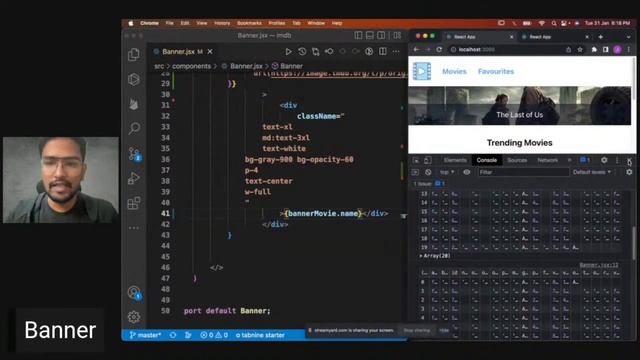
Task: Open the Default levels dropdown
Action: click(x=592, y=172)
